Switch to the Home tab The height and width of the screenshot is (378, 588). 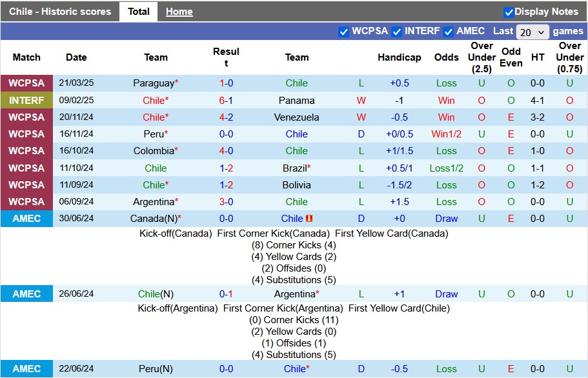pos(179,12)
